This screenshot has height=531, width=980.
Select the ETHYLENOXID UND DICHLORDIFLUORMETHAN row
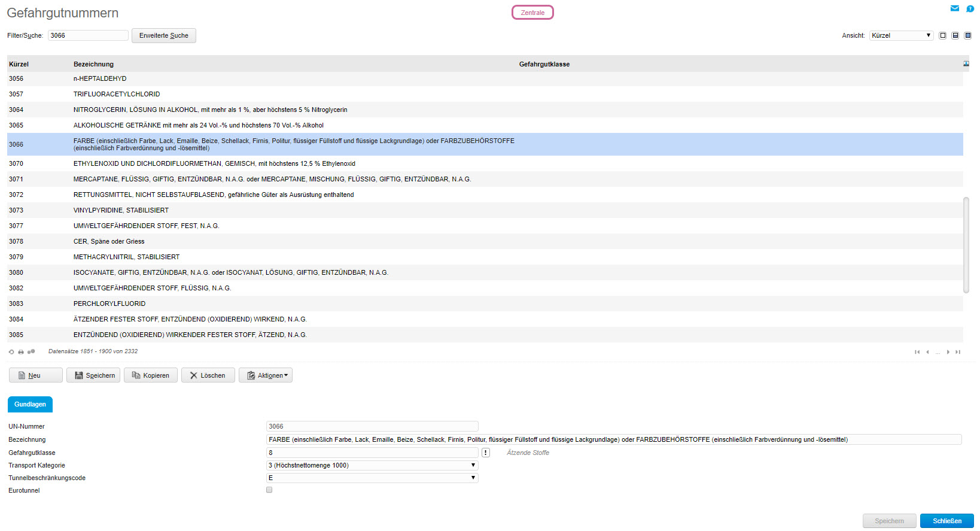485,163
